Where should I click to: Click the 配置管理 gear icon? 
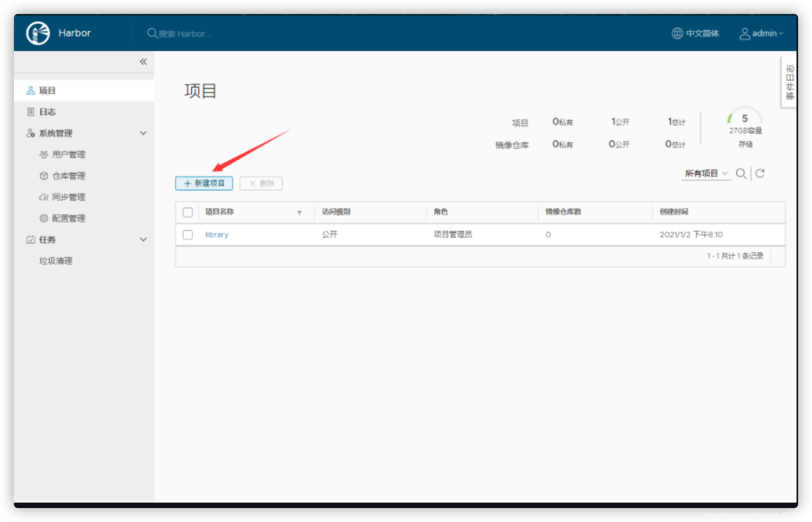(44, 218)
